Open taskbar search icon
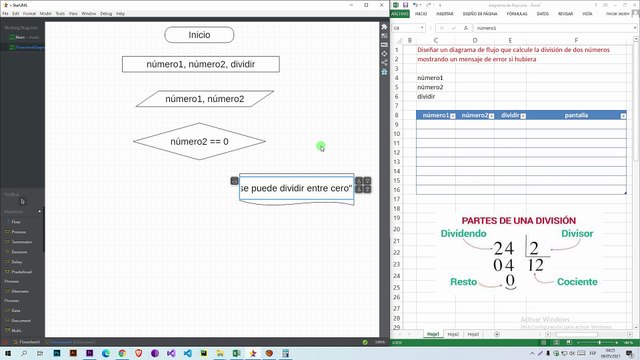The width and height of the screenshot is (640, 360). (24, 353)
